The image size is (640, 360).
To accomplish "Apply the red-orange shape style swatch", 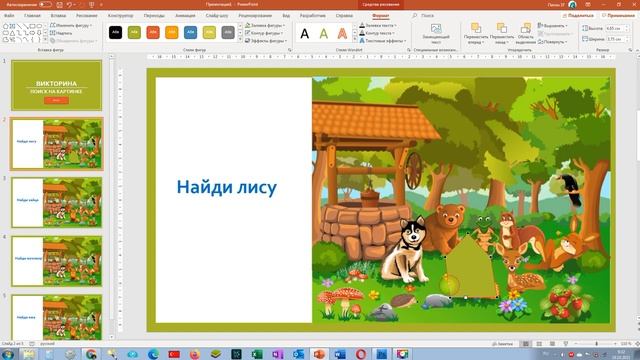I will (x=153, y=32).
